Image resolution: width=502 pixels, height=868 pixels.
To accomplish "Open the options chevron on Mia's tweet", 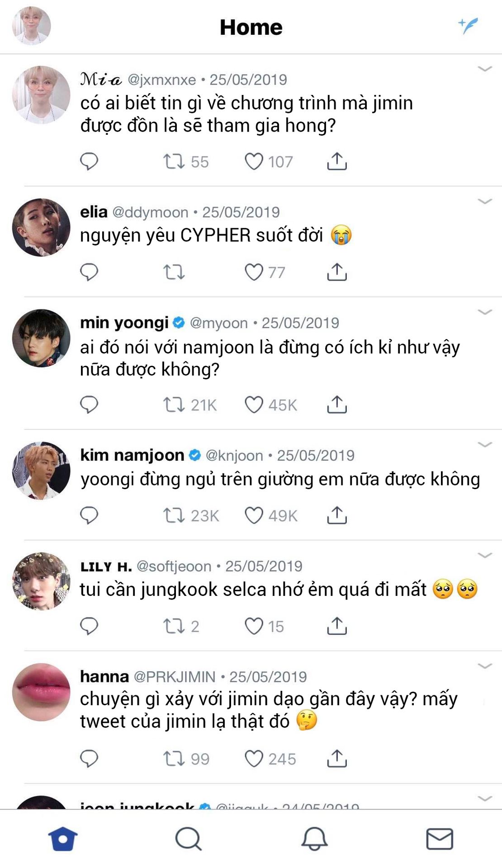I will click(485, 69).
